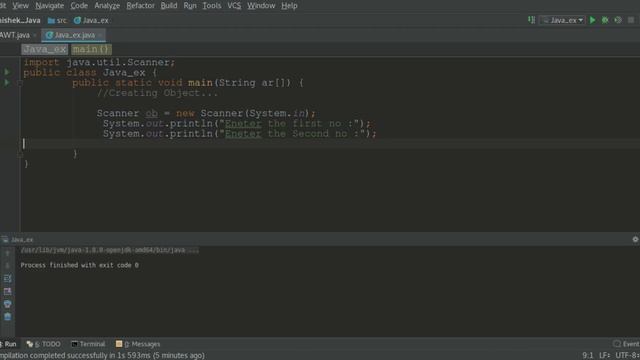The height and width of the screenshot is (360, 640).
Task: Toggle soft-wrap icon in Run panel sidebar
Action: click(x=7, y=278)
